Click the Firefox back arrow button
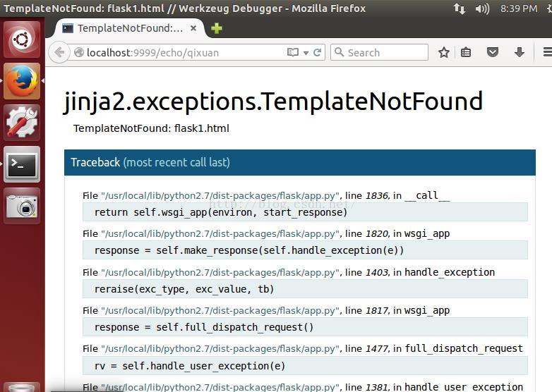 click(59, 52)
